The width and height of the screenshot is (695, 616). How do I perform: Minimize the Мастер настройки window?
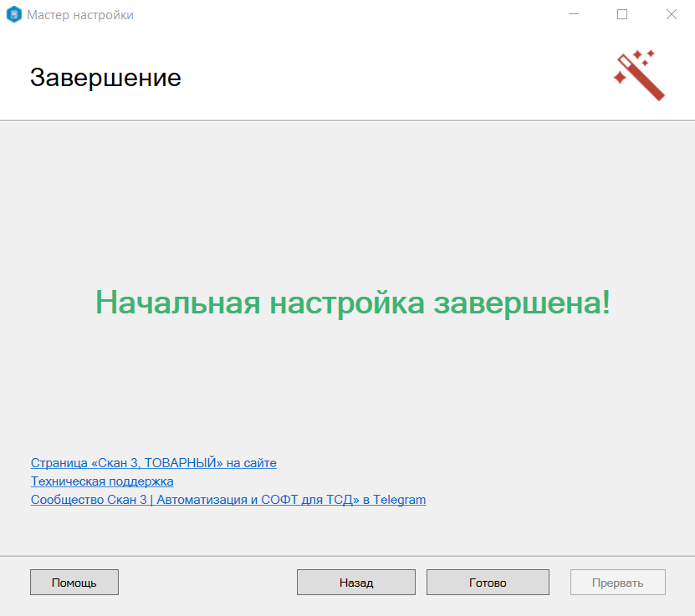point(574,14)
